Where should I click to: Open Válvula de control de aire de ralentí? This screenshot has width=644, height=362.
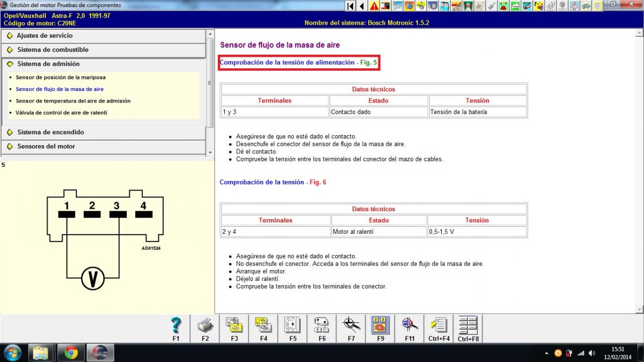61,113
